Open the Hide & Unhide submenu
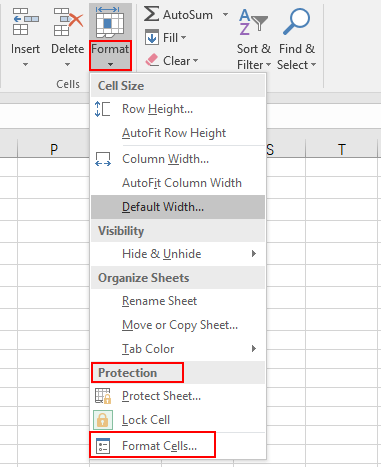 178,254
